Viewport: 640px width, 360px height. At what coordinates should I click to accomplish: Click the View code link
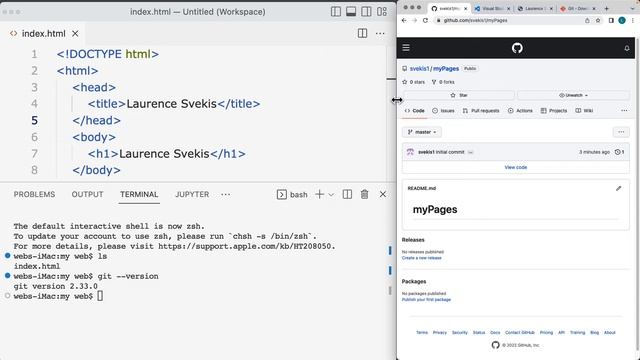click(516, 167)
